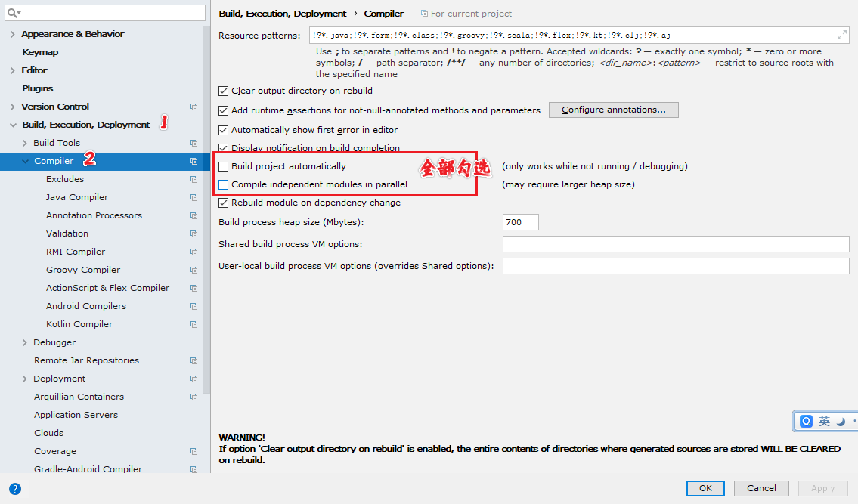This screenshot has width=858, height=504.
Task: Select Kotlin Compiler in the tree
Action: coord(79,324)
